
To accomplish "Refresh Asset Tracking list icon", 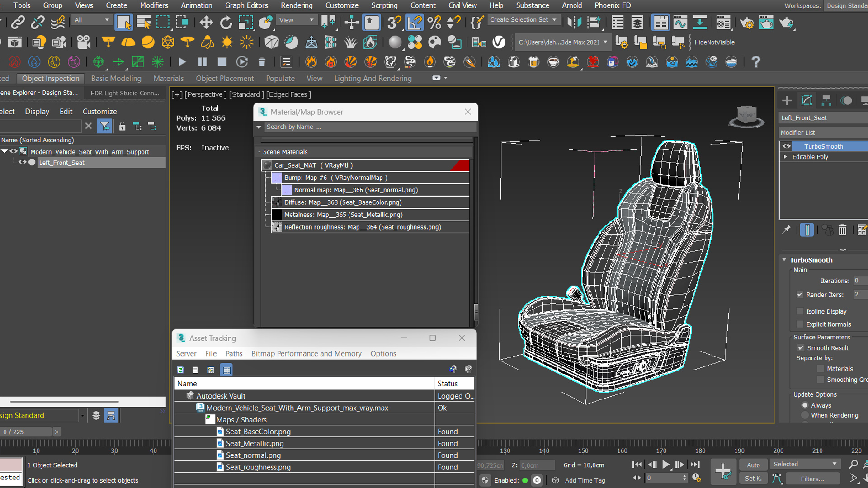I will 180,370.
